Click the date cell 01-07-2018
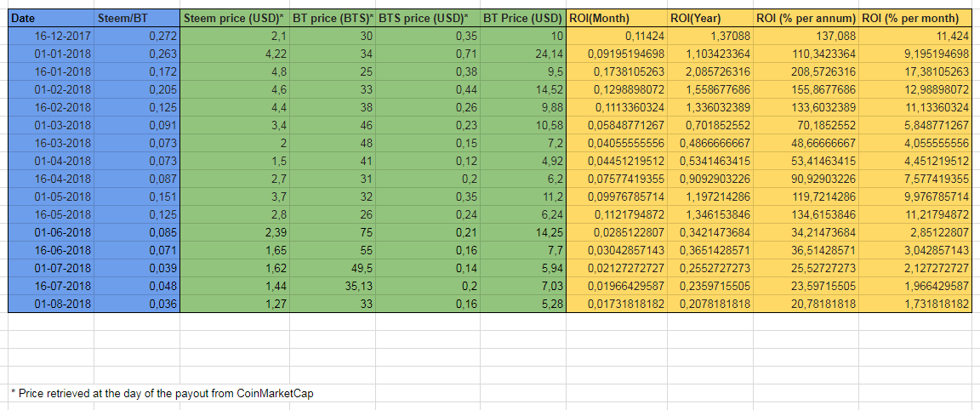 (51, 268)
